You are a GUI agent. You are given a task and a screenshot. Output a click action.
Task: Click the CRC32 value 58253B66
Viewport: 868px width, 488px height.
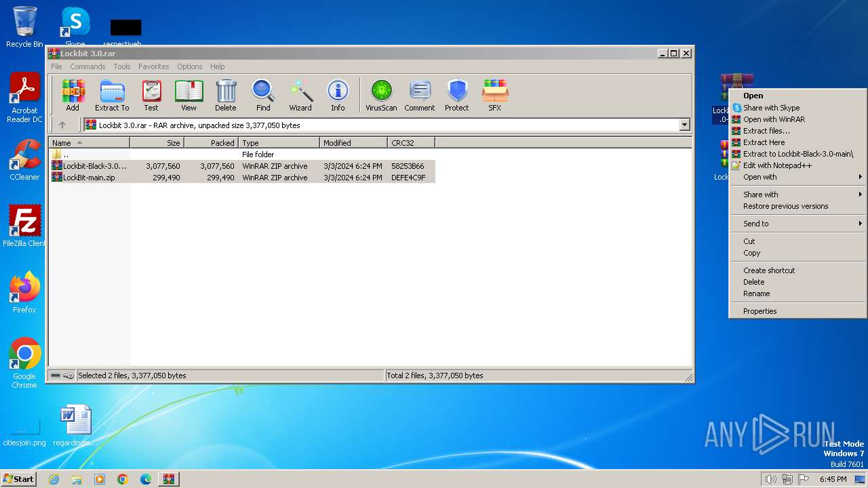(408, 166)
